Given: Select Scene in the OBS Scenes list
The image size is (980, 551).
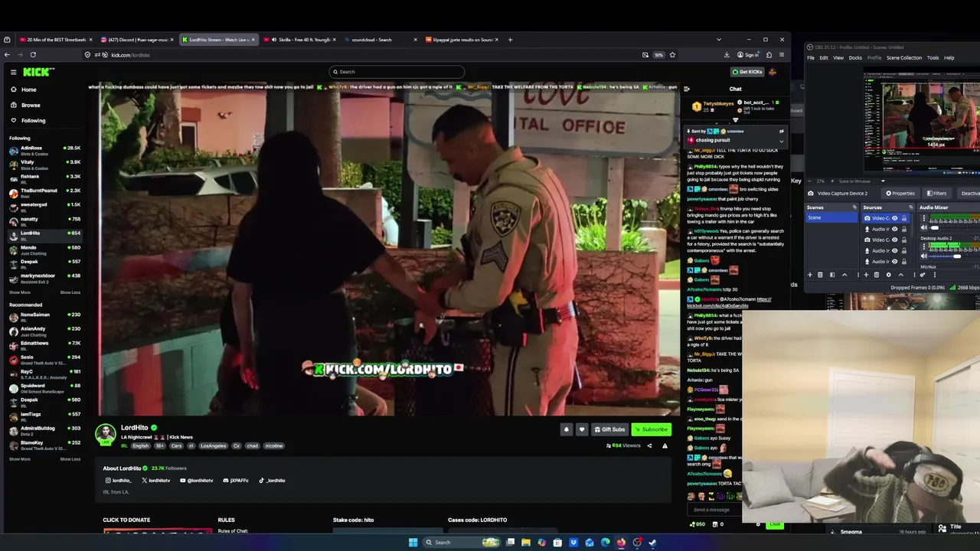Looking at the screenshot, I should tap(833, 218).
